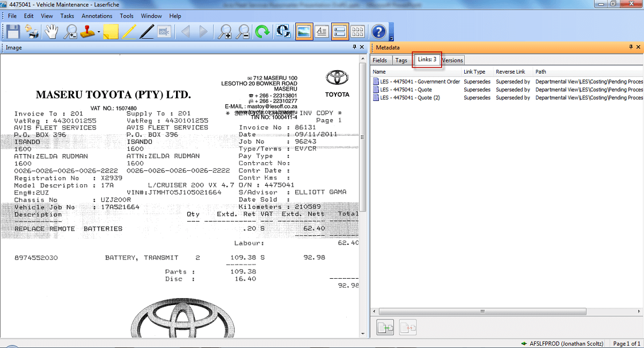This screenshot has height=348, width=644.
Task: Toggle the Text pane view button
Action: [x=321, y=32]
